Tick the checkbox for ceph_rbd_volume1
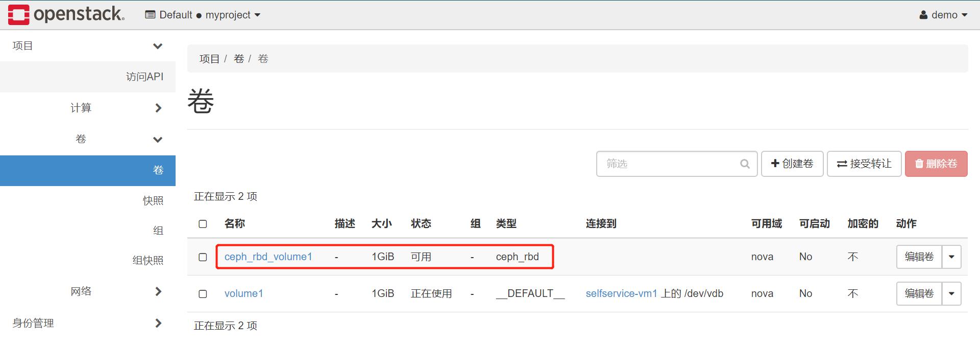Image resolution: width=980 pixels, height=344 pixels. pos(203,257)
